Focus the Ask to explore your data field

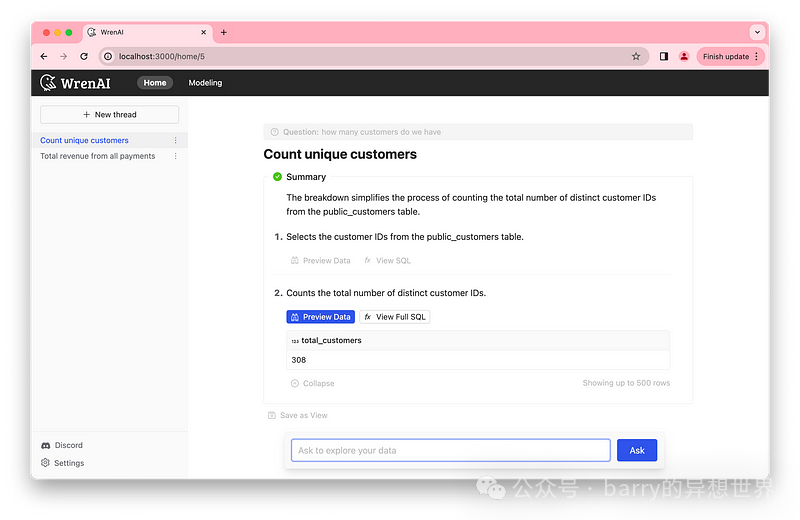coord(450,450)
